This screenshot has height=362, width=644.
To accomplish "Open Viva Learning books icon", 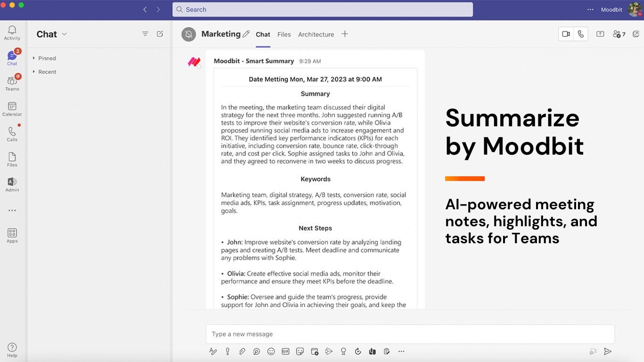I will (372, 351).
